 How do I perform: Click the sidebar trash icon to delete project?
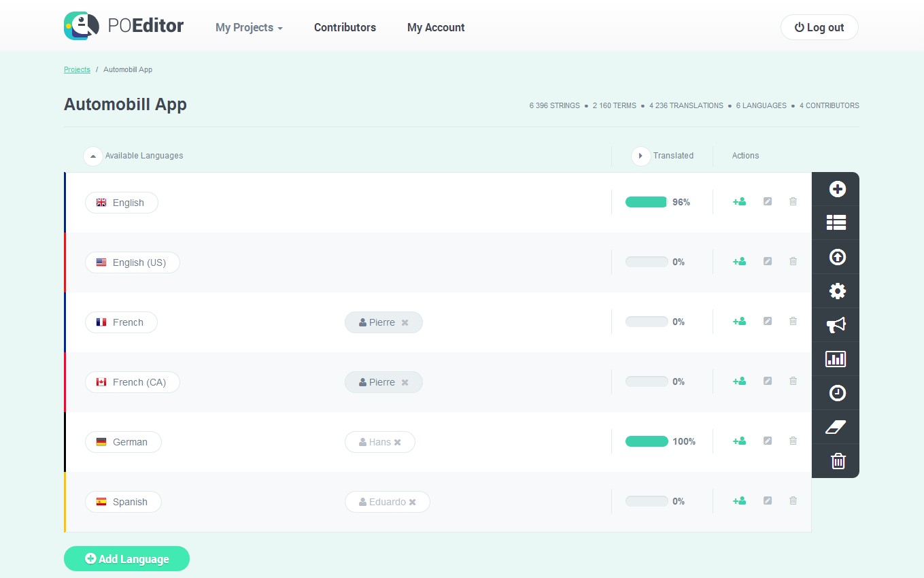click(838, 461)
